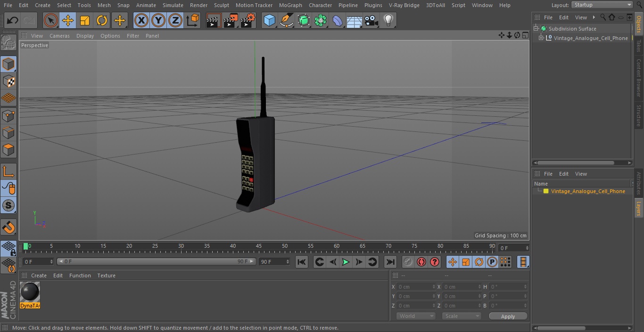This screenshot has width=644, height=332.
Task: Toggle the viewport layout maximize icon
Action: (x=525, y=35)
